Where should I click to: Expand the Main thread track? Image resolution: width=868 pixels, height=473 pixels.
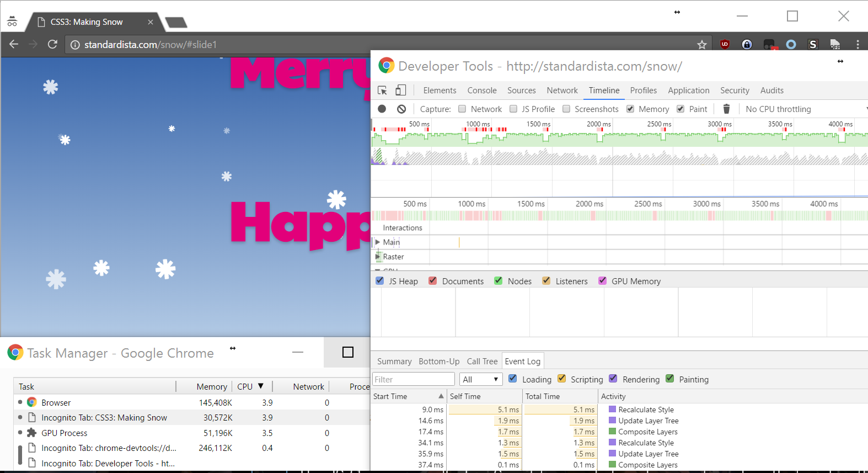[378, 242]
